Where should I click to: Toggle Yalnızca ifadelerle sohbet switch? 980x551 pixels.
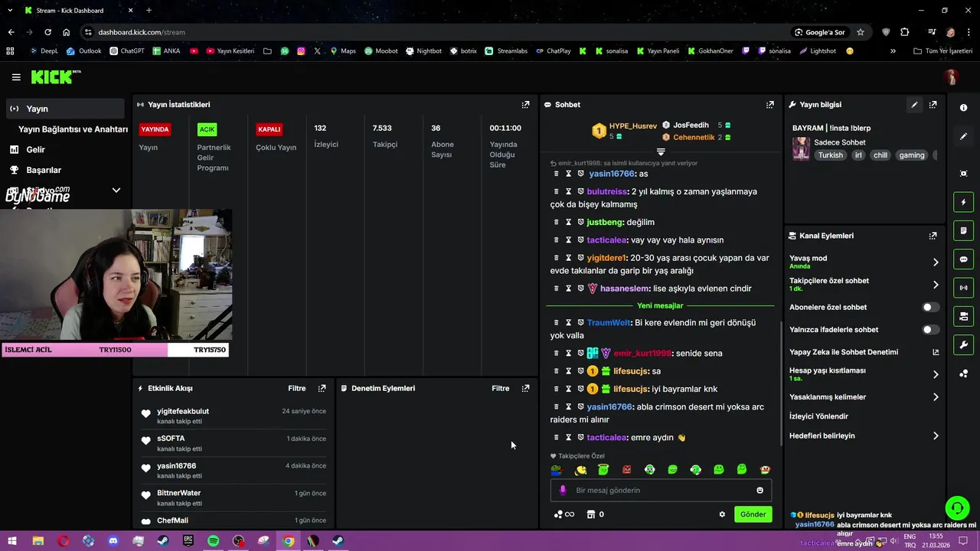pos(930,330)
